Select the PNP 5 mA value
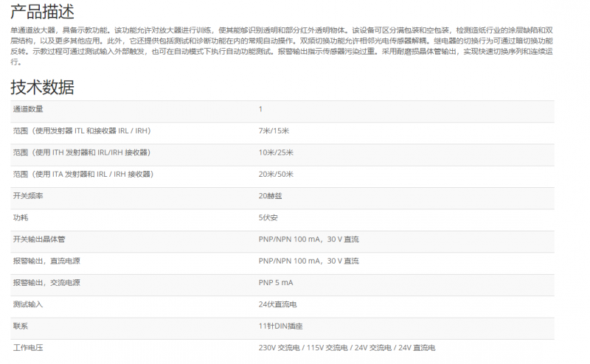Viewport: 590px width, 364px height. click(276, 283)
